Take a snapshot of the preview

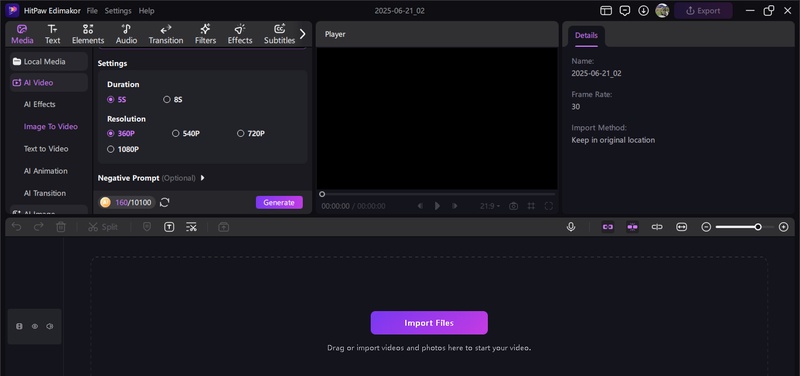point(514,206)
